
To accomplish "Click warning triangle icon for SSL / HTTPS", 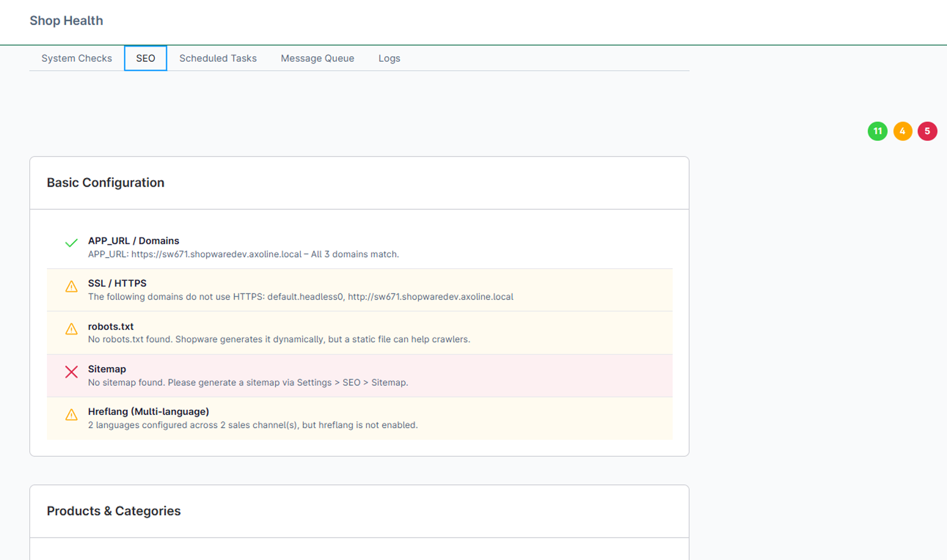I will (x=72, y=286).
